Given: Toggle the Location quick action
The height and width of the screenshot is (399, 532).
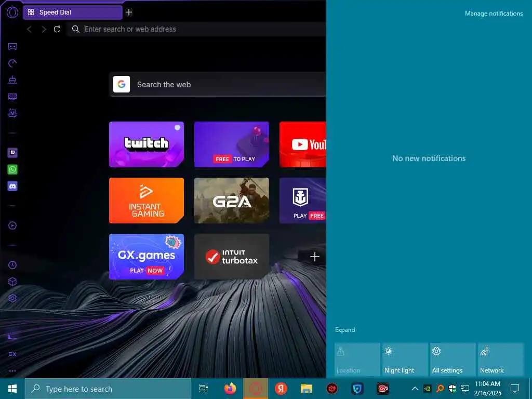Looking at the screenshot, I should (357, 360).
